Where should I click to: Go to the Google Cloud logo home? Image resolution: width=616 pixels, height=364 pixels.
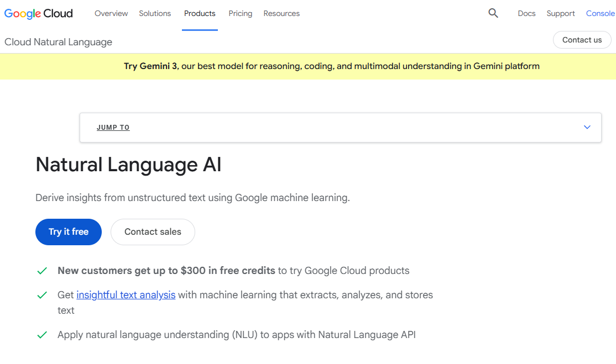(39, 13)
